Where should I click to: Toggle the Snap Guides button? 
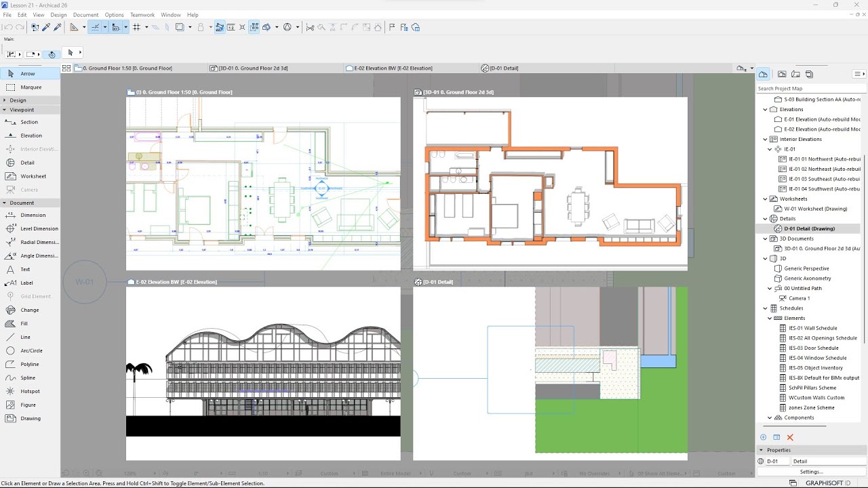point(95,27)
